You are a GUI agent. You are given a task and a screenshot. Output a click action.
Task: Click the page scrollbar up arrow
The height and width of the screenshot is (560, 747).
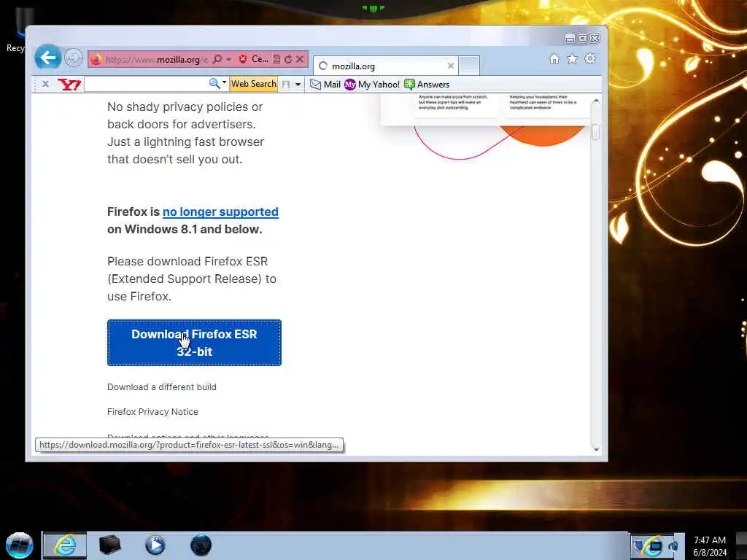596,101
